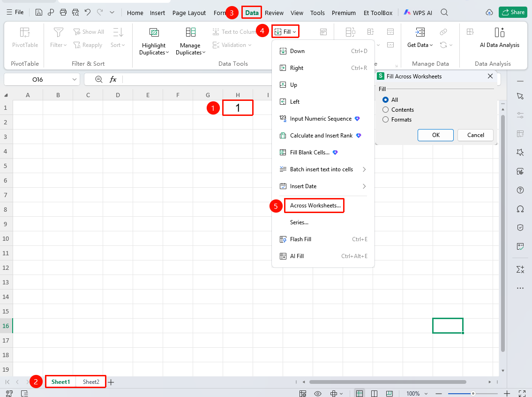Image resolution: width=532 pixels, height=397 pixels.
Task: Switch to the Sheet2 tab
Action: (91, 382)
